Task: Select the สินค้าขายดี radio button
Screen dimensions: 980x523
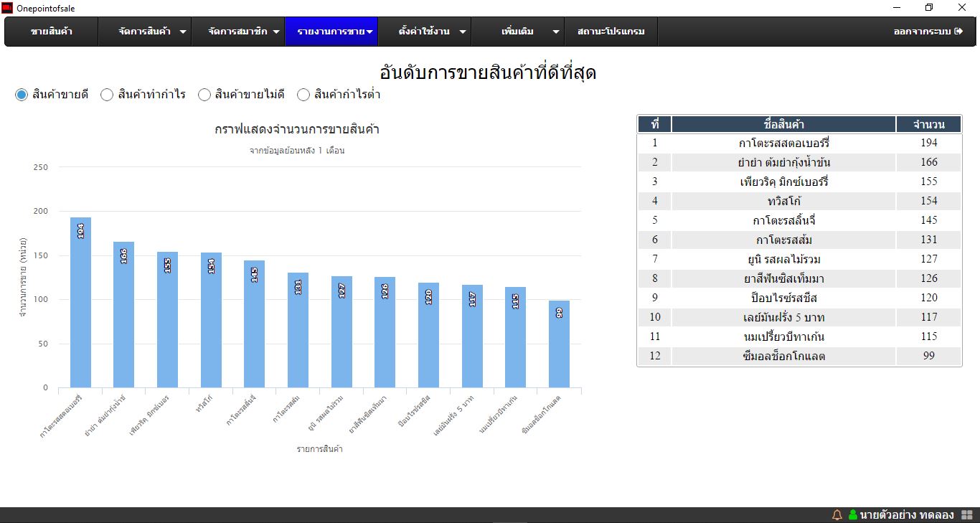Action: tap(22, 95)
